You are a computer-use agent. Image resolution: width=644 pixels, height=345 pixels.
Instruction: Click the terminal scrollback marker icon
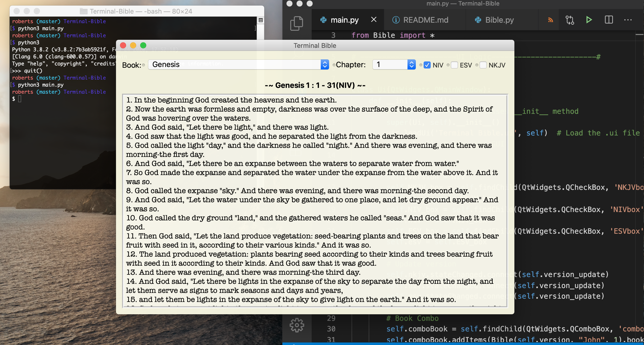click(x=261, y=20)
